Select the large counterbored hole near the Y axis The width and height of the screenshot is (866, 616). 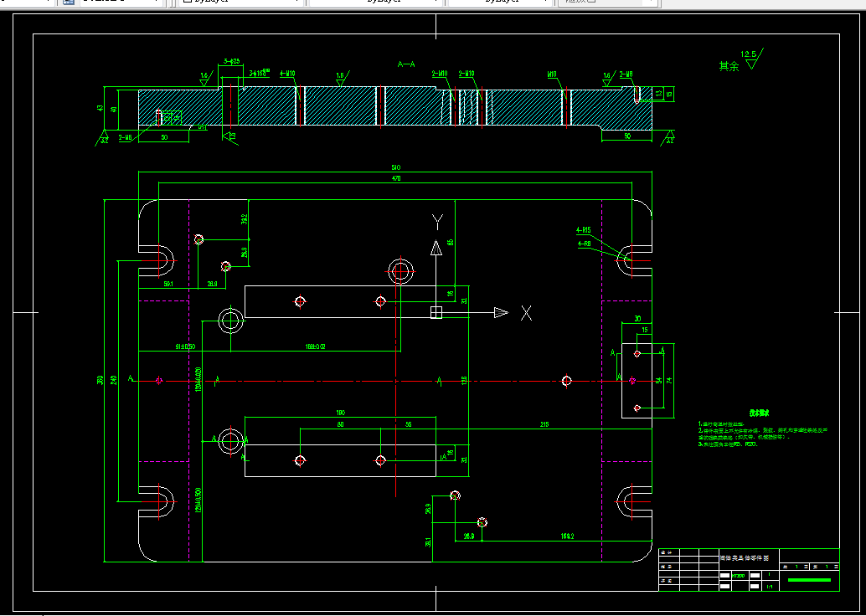click(x=401, y=271)
